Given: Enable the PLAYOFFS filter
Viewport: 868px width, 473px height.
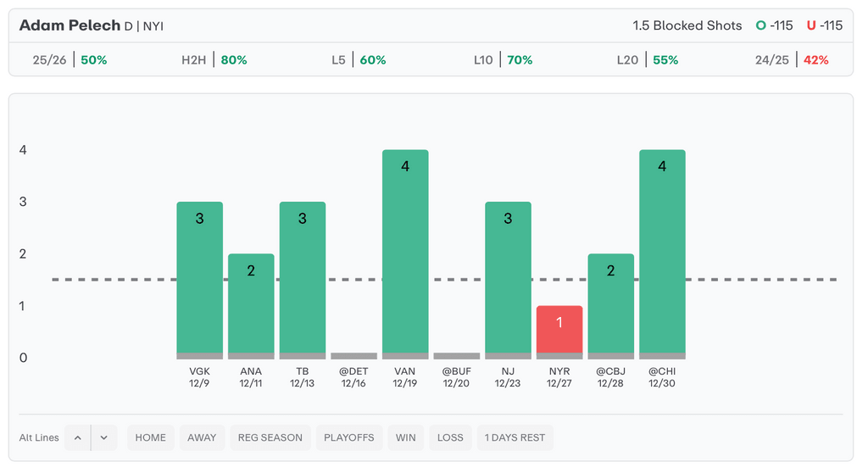Looking at the screenshot, I should [349, 437].
